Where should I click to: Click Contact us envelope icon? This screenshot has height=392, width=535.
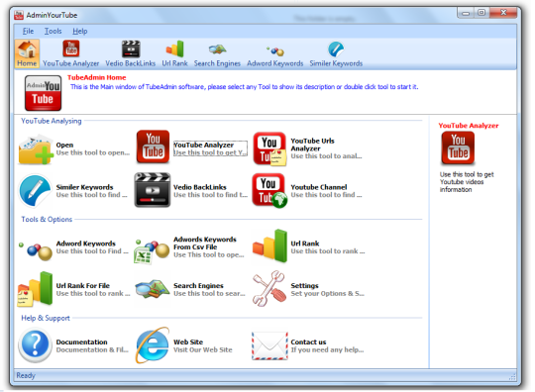coord(269,346)
